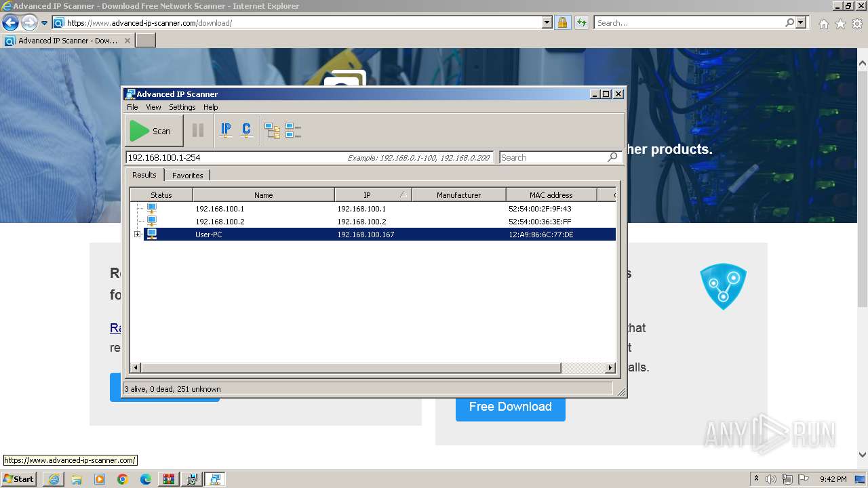Click the Free Download button on webpage
This screenshot has height=488, width=868.
click(511, 407)
